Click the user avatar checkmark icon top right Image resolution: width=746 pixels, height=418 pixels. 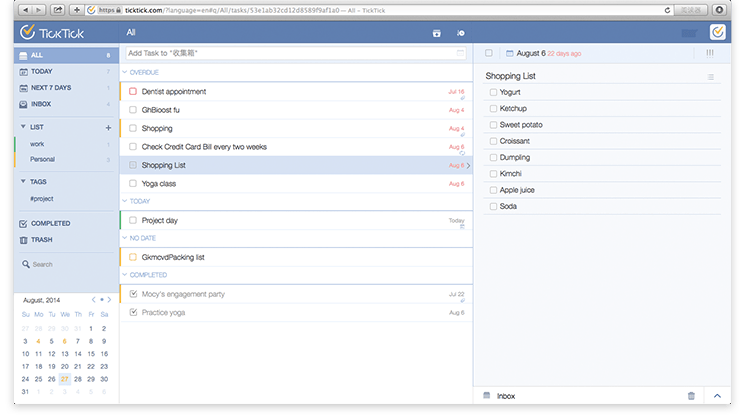717,32
